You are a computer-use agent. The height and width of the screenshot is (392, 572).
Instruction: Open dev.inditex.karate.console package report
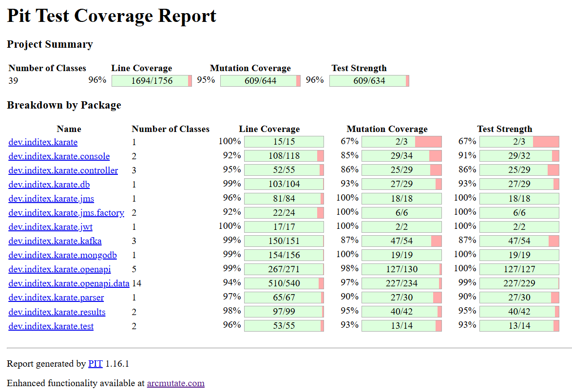59,156
